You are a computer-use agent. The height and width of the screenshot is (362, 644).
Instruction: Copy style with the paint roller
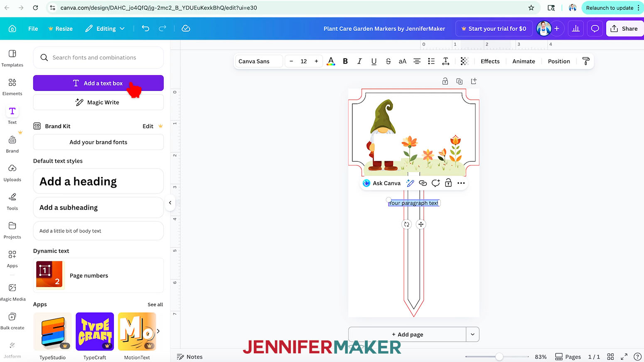(586, 61)
